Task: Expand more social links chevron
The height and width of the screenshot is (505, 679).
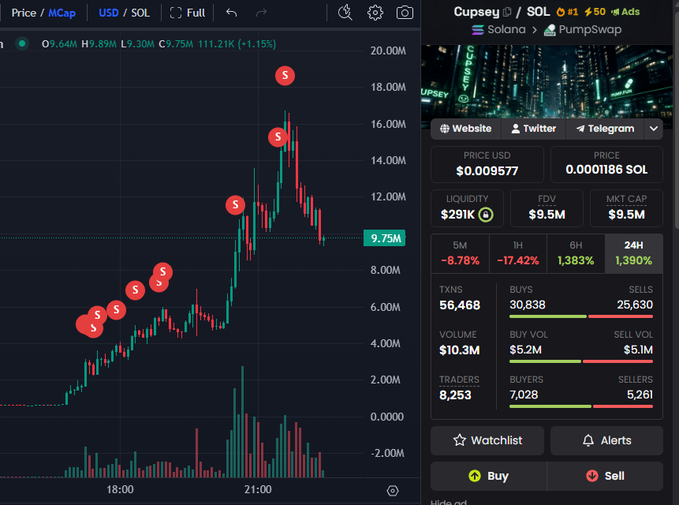Action: [654, 129]
